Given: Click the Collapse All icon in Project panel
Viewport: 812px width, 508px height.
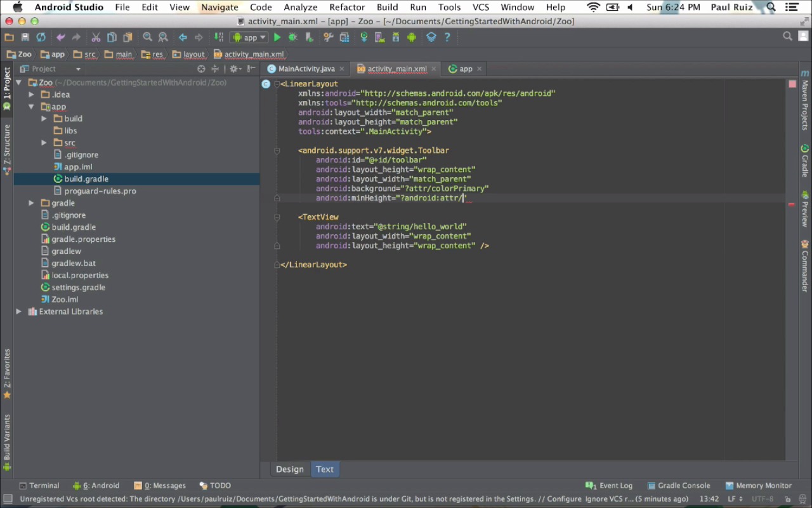Looking at the screenshot, I should coord(215,69).
